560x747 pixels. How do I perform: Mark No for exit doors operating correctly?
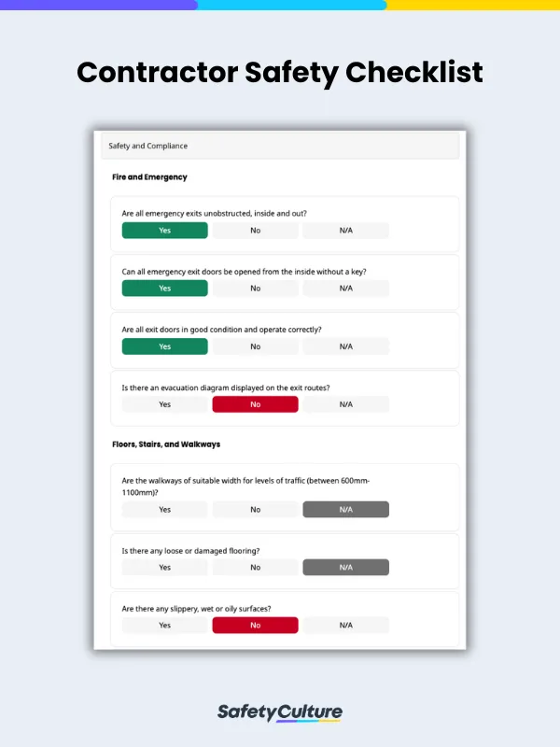(255, 345)
